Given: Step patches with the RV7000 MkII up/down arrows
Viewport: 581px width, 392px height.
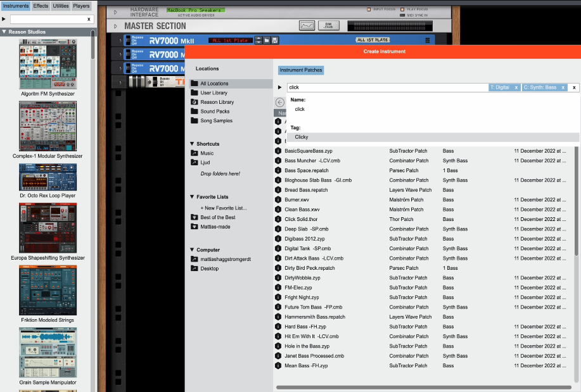Looking at the screenshot, I should point(259,41).
